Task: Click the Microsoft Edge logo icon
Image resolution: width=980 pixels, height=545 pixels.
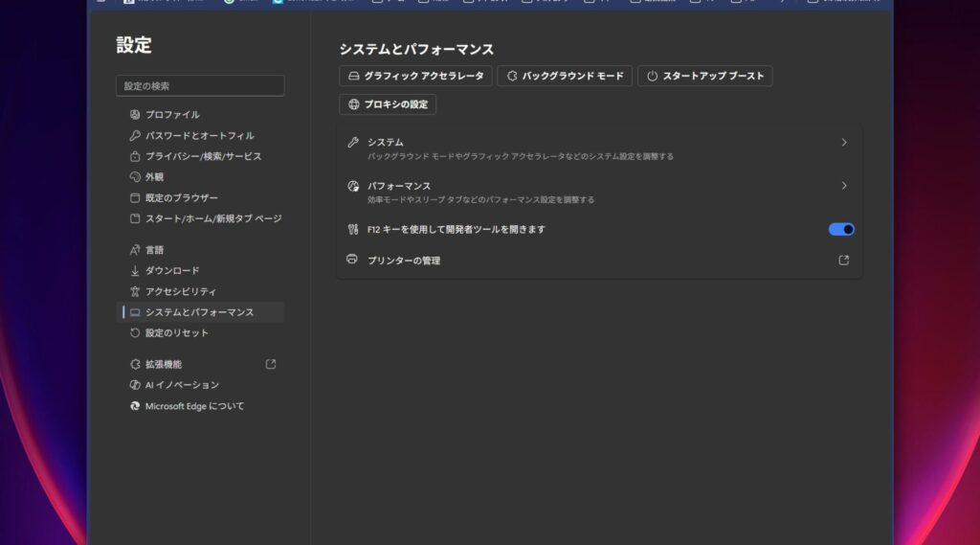Action: (135, 406)
